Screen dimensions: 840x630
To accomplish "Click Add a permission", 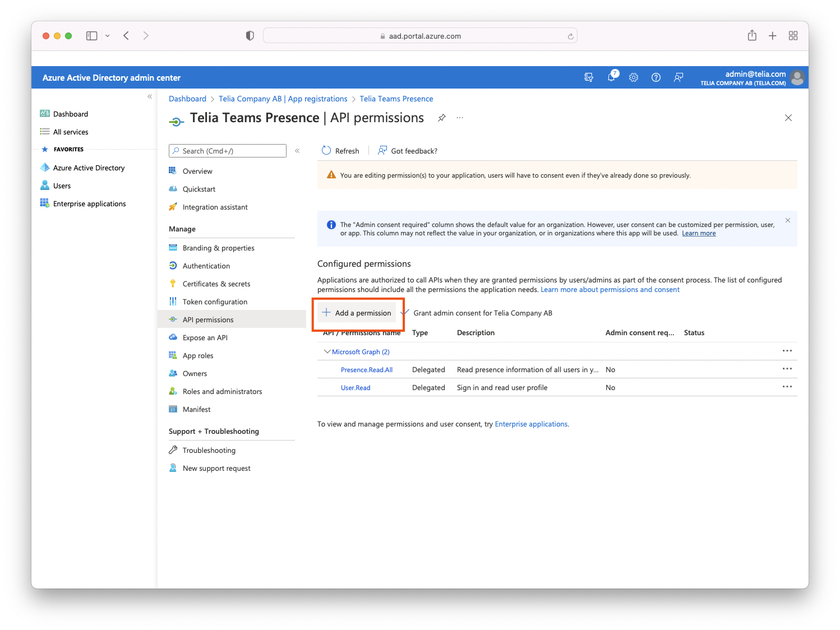I will click(x=357, y=313).
